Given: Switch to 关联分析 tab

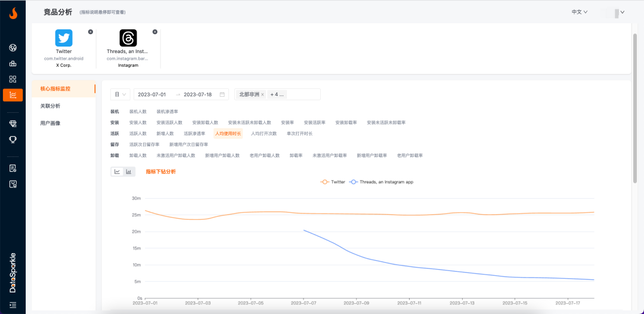Looking at the screenshot, I should pos(50,106).
